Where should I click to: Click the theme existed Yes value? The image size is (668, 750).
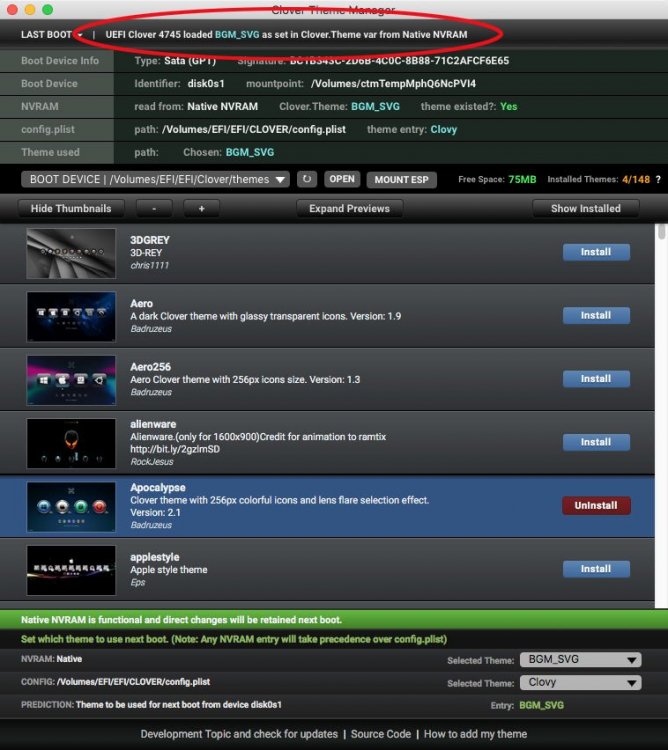(x=509, y=107)
